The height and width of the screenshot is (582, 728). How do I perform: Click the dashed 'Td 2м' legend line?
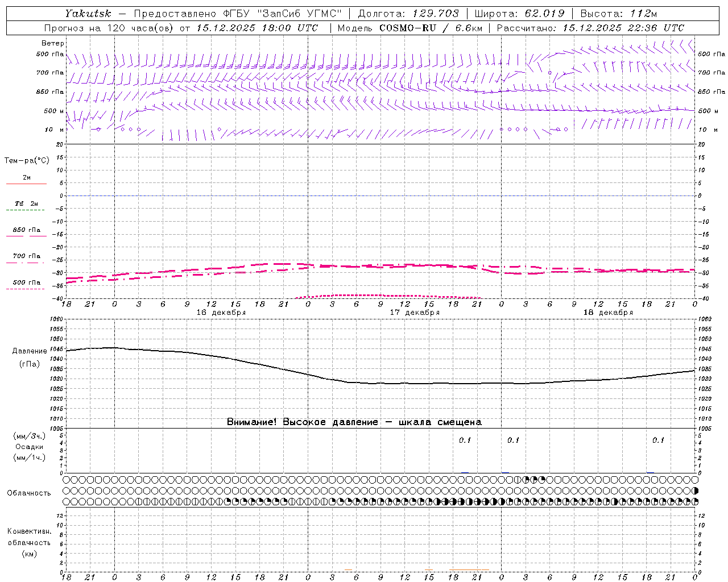click(26, 210)
